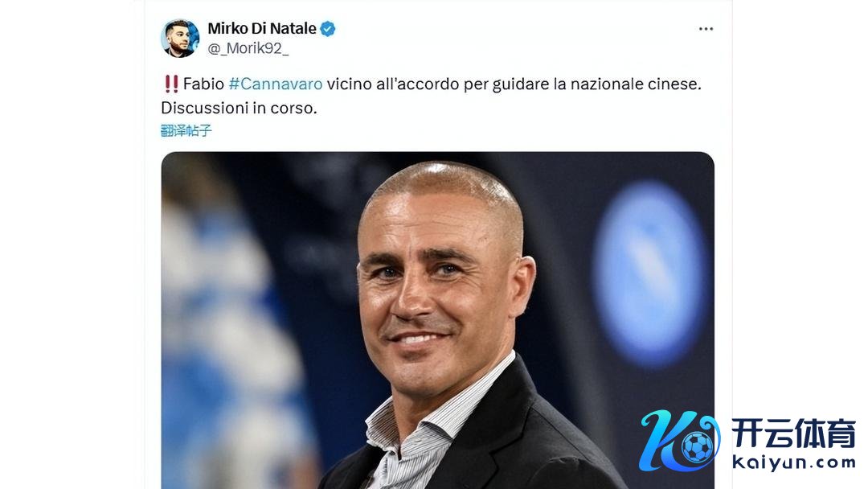Click the blue verified badge

click(x=328, y=29)
